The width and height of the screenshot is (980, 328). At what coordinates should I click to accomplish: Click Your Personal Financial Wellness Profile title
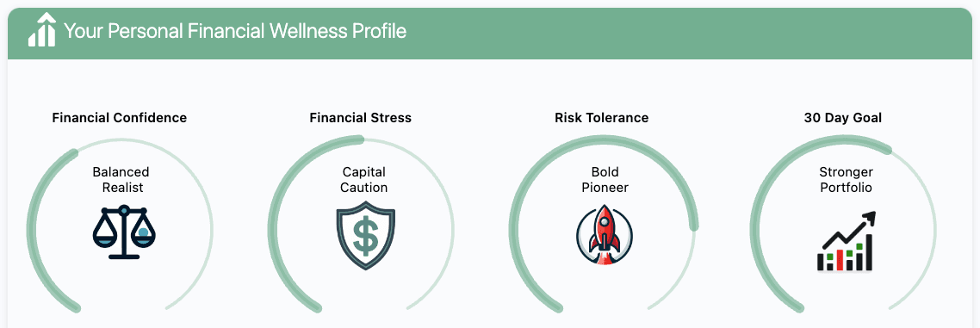235,30
